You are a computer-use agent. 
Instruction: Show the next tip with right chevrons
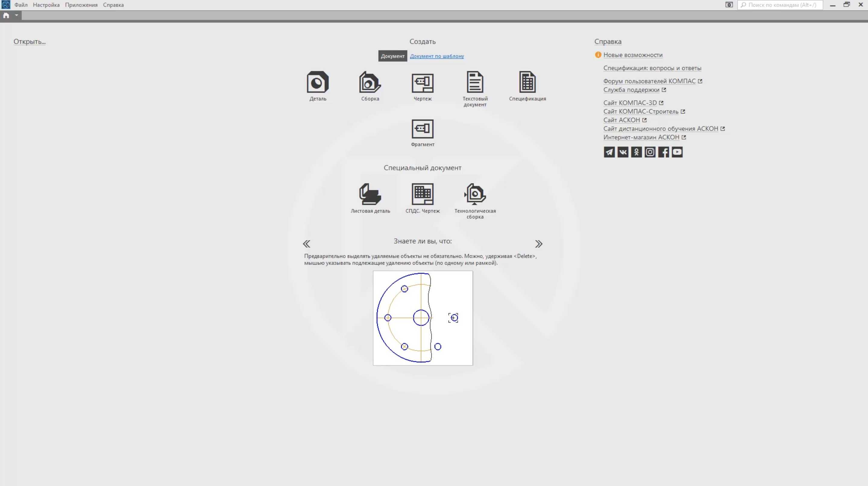(539, 244)
